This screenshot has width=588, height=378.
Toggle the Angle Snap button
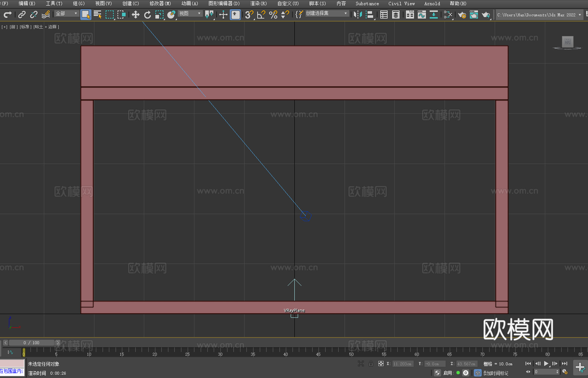click(x=261, y=14)
